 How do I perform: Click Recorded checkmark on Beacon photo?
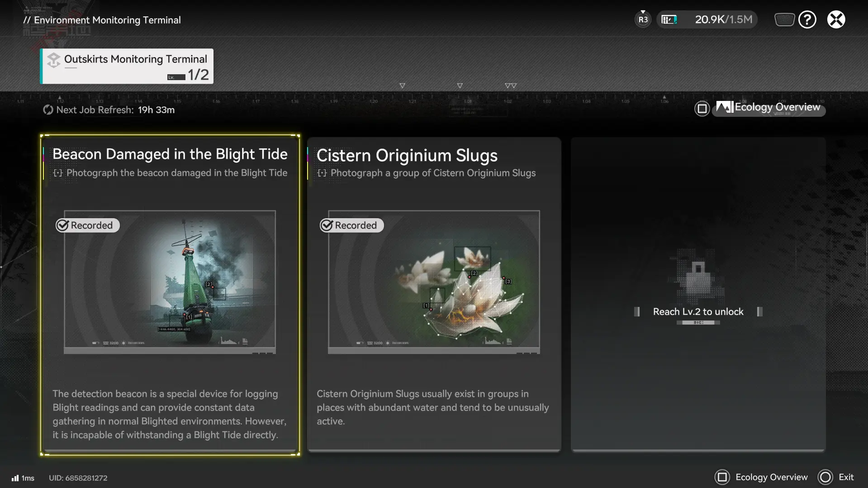click(x=63, y=225)
